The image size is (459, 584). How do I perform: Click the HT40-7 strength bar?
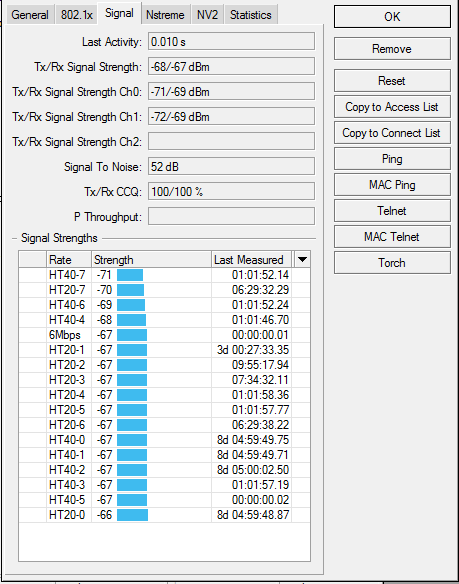(x=130, y=275)
